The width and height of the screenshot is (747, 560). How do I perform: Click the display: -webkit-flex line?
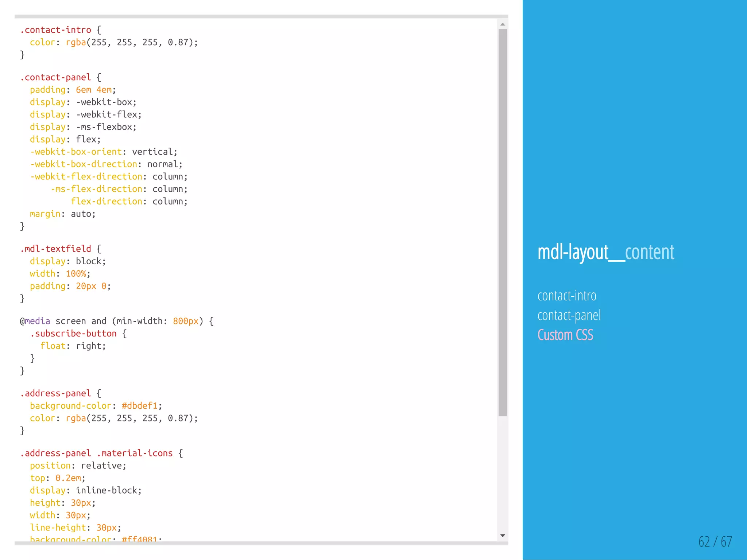tap(86, 114)
